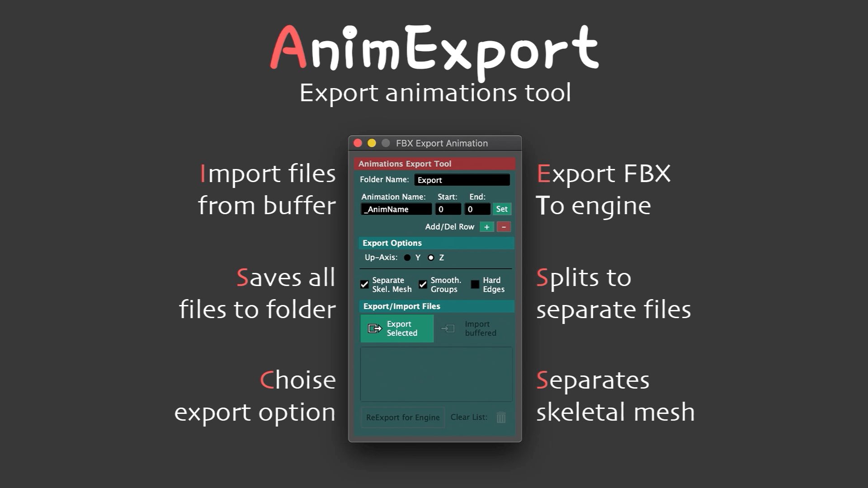The width and height of the screenshot is (868, 488).
Task: Click the Export Selected icon button
Action: point(374,328)
